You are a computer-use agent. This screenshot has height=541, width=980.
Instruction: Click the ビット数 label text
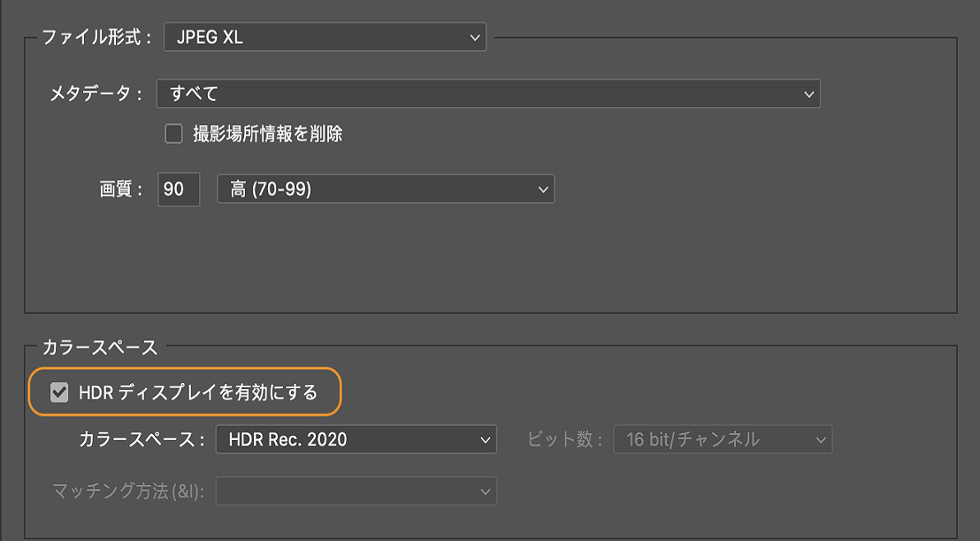tap(566, 440)
